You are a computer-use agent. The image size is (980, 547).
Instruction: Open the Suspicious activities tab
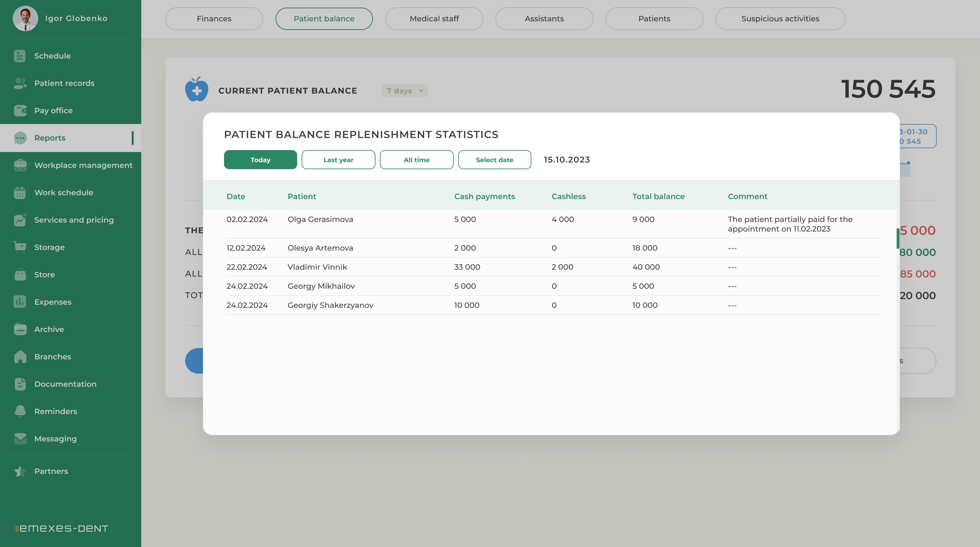[780, 19]
